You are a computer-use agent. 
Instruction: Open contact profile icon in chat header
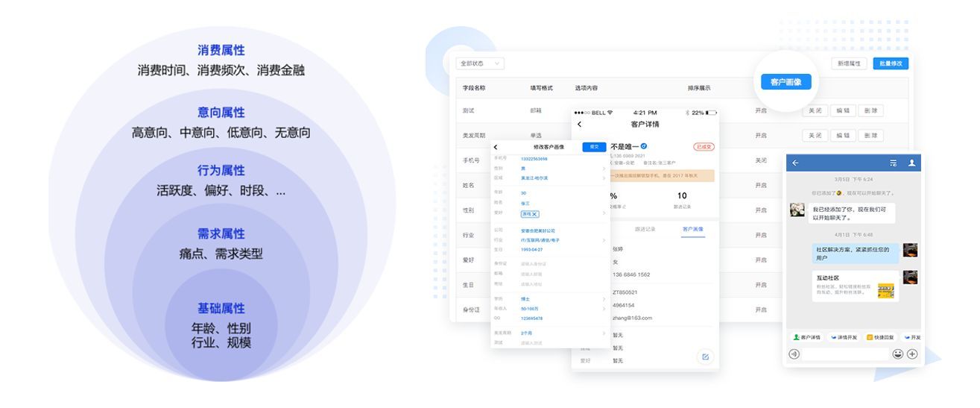click(911, 163)
